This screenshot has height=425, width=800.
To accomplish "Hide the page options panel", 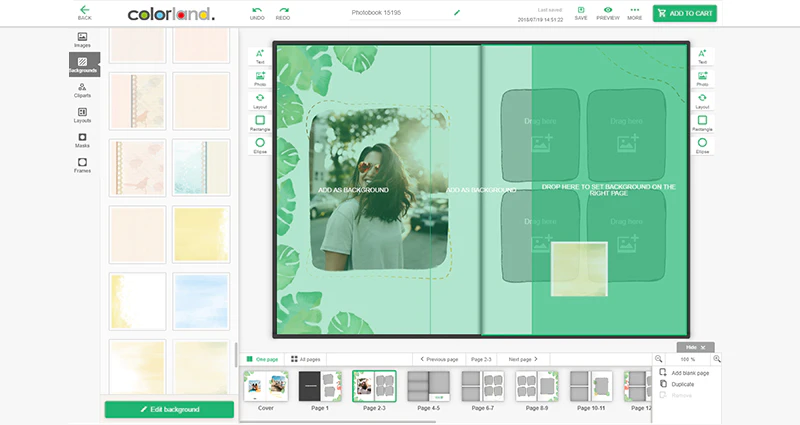I will point(695,347).
